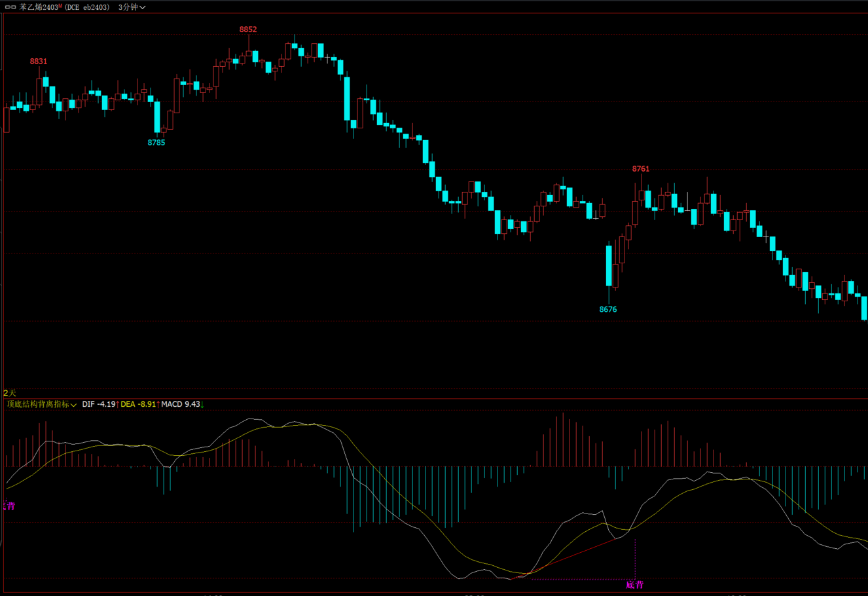Click the 8852 high price label
Viewport: 868px width, 596px height.
click(248, 29)
